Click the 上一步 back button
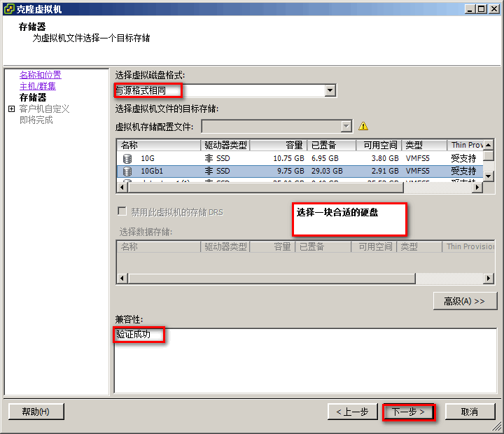The width and height of the screenshot is (504, 434). click(x=353, y=412)
